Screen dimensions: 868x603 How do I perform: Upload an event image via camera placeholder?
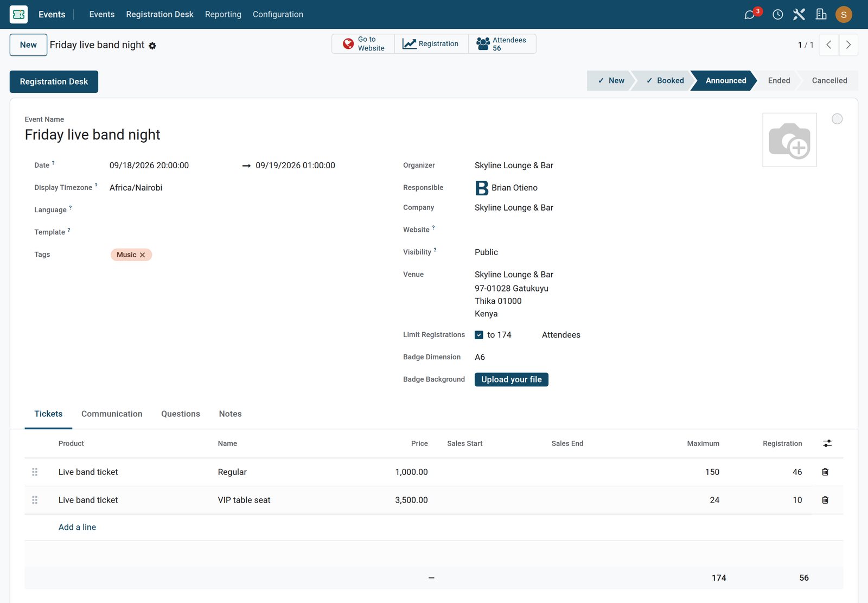point(789,140)
